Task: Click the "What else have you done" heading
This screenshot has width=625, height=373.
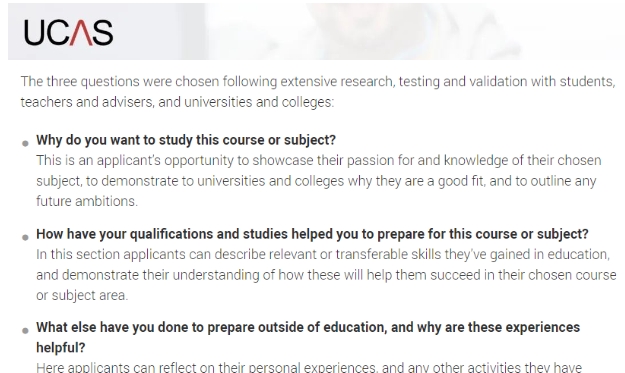Action: coord(308,337)
